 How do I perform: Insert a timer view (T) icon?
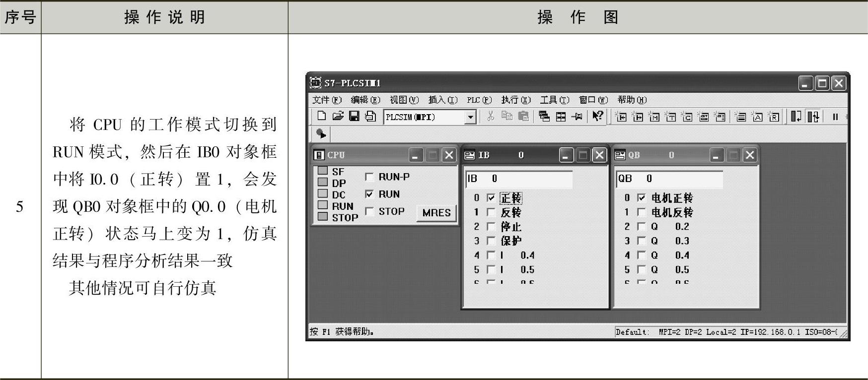coord(670,117)
